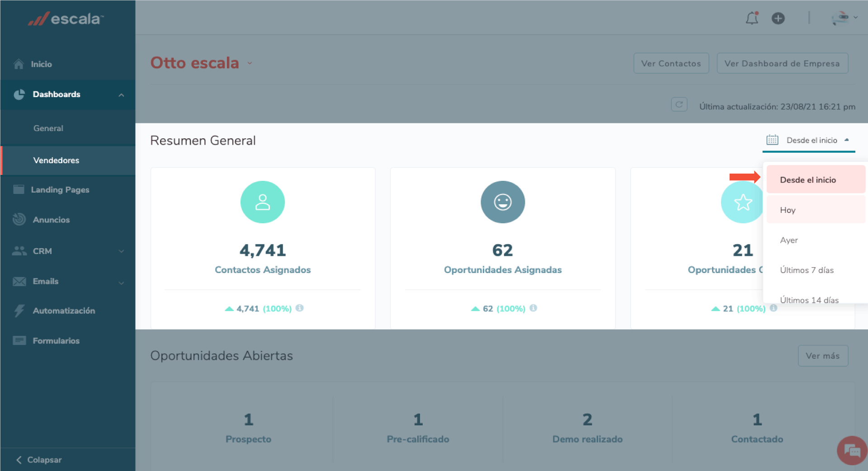Click the refresh dashboard icon
The height and width of the screenshot is (471, 868).
point(679,105)
